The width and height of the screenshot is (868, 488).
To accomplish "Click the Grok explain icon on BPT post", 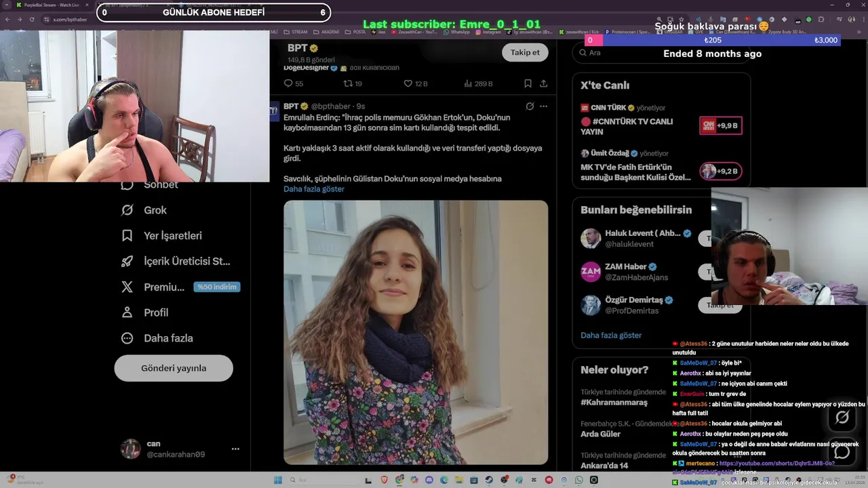I will pos(530,106).
